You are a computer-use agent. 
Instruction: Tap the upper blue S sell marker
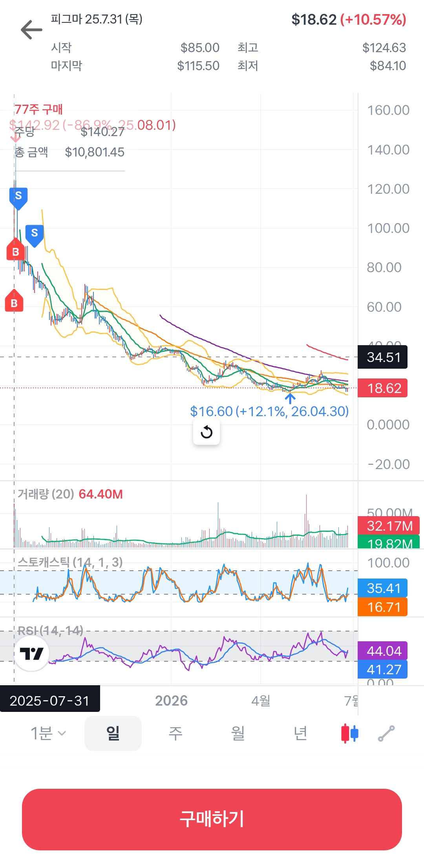[18, 198]
